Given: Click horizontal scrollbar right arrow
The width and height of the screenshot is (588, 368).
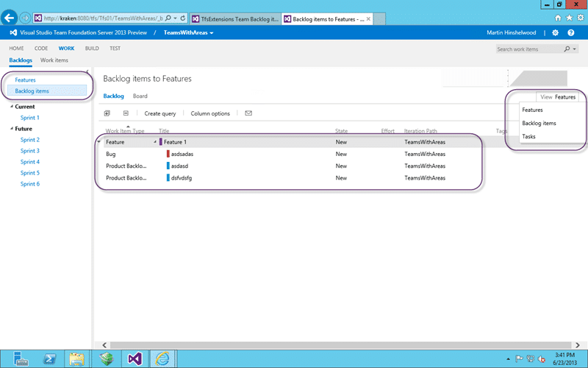Looking at the screenshot, I should 578,344.
